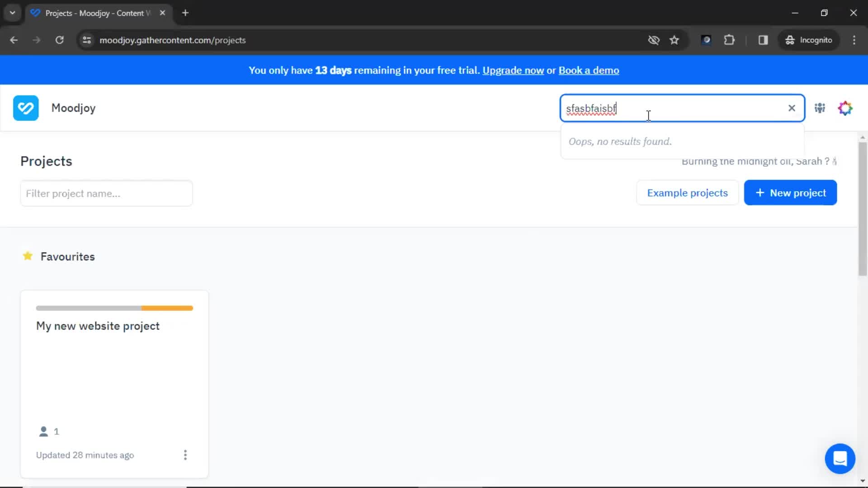The image size is (868, 488).
Task: Click the chat support bubble icon
Action: point(840,458)
